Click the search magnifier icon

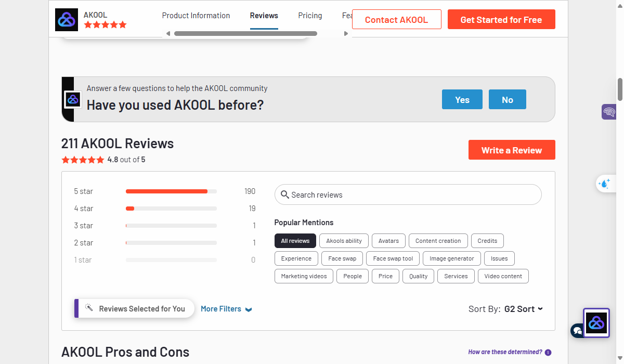[284, 195]
